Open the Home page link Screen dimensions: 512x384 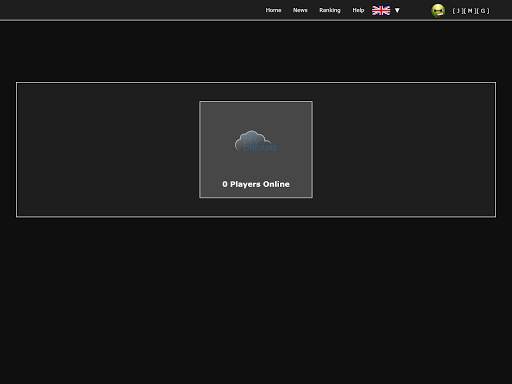click(273, 10)
